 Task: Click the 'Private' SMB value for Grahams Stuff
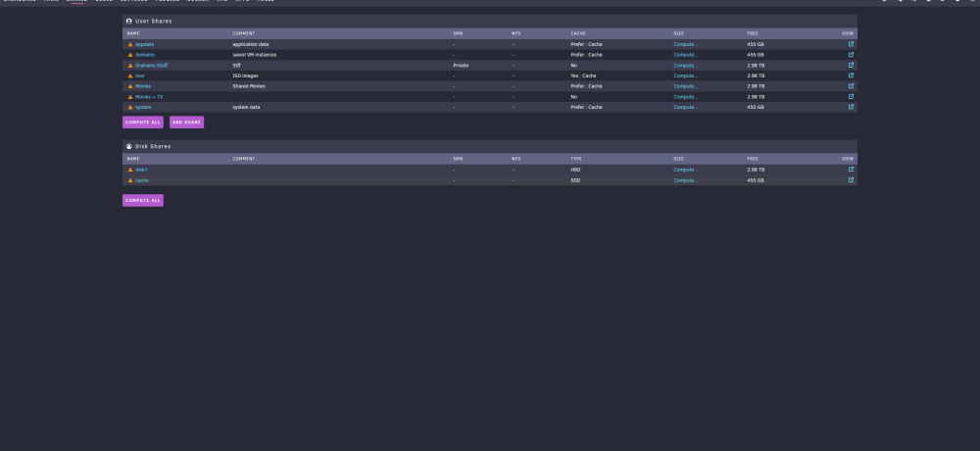click(461, 65)
